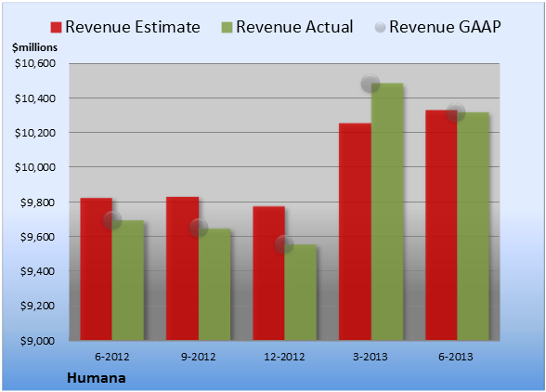Screen dimensions: 546x392
Task: Click the $9,600 axis value
Action: [37, 237]
